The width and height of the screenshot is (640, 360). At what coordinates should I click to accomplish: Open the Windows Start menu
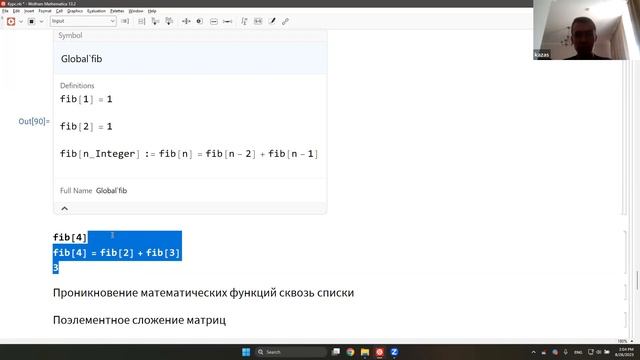(x=246, y=352)
